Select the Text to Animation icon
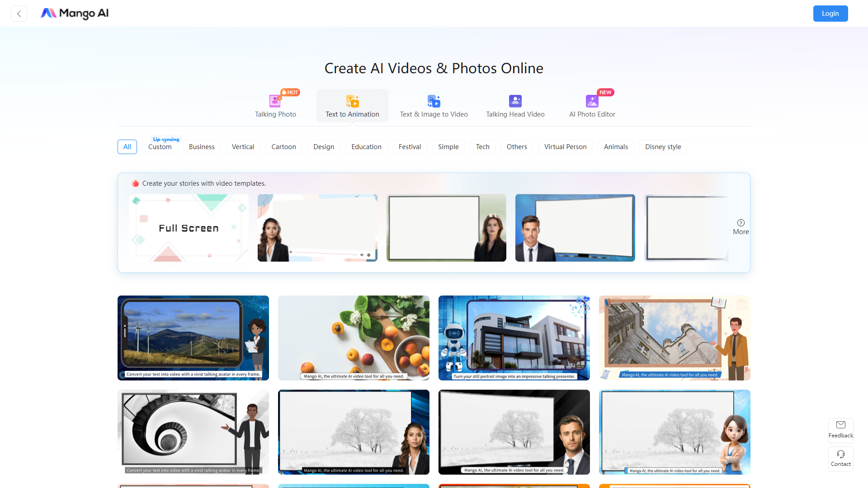 pyautogui.click(x=352, y=101)
